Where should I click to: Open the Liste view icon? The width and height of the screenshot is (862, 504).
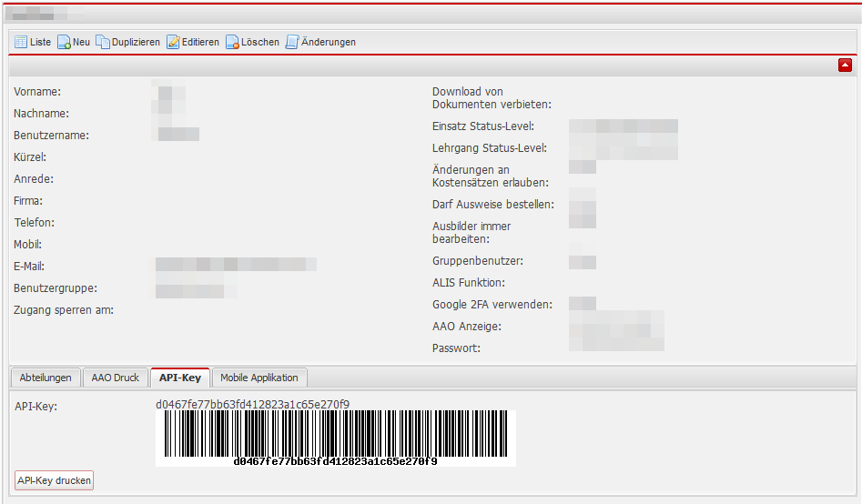point(21,42)
